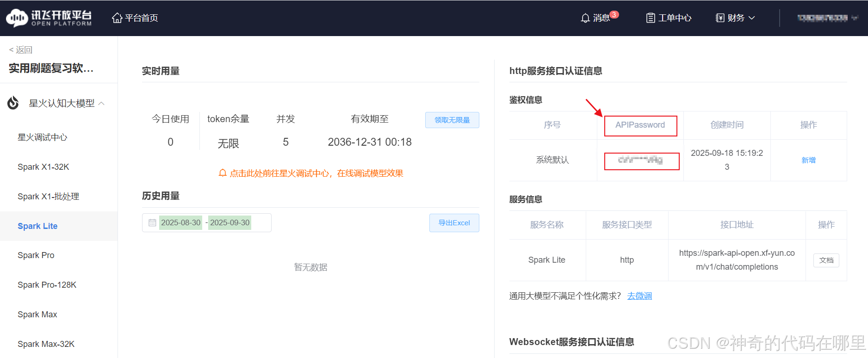Click the 系统默认 cell
This screenshot has width=868, height=358.
pyautogui.click(x=552, y=160)
